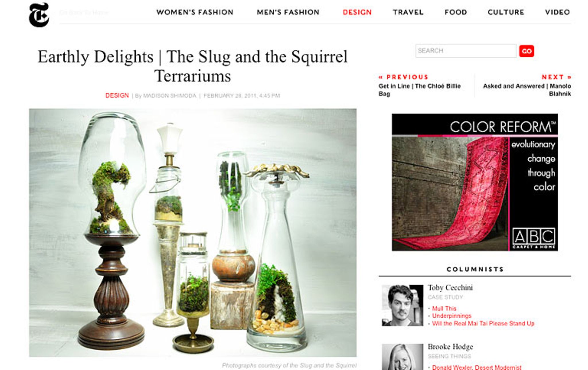Open next article Asked and Answered Manolo Blahnik
Viewport: 588px width, 370px height.
click(527, 90)
